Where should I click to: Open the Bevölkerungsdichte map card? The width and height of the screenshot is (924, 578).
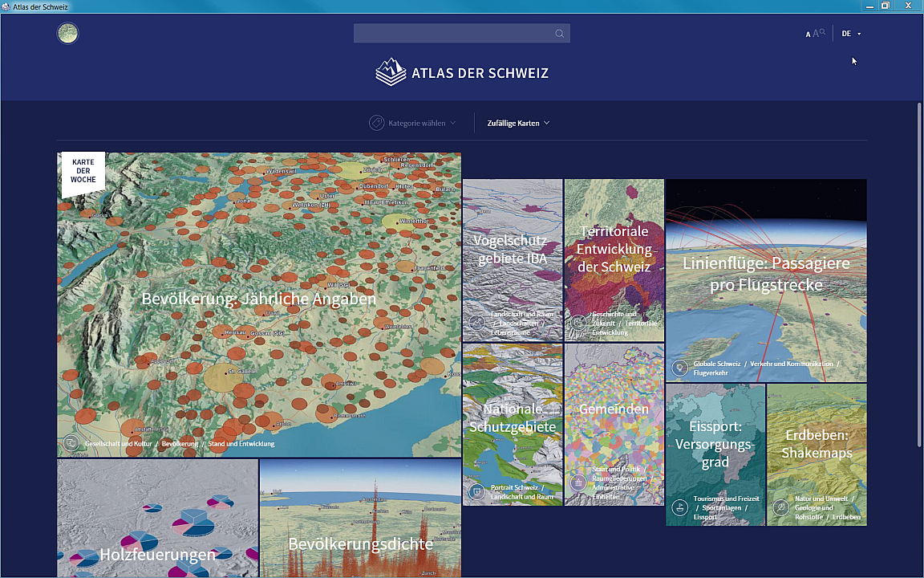pos(361,519)
